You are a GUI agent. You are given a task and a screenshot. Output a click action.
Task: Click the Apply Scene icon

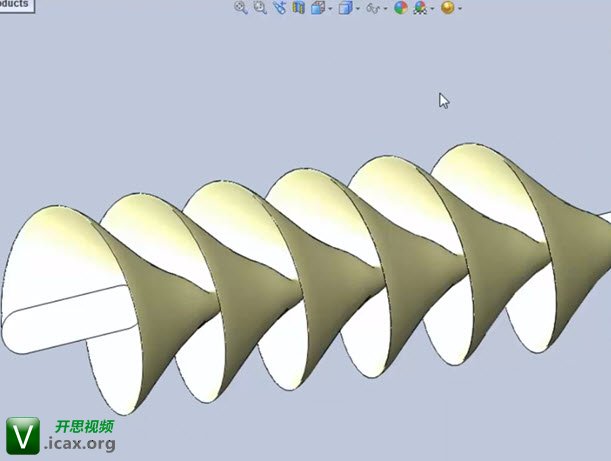pyautogui.click(x=420, y=7)
